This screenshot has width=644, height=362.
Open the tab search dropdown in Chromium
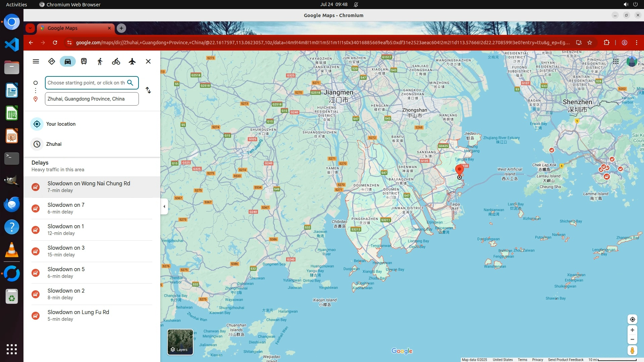[x=30, y=28]
